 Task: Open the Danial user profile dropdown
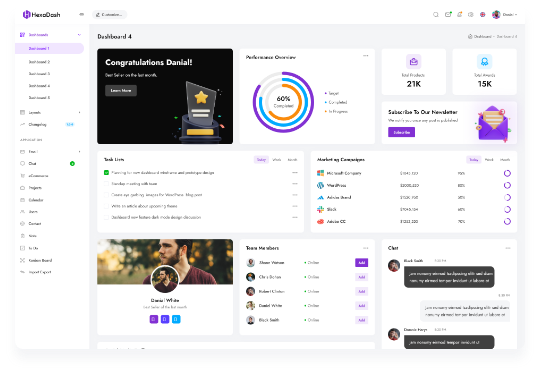pos(505,14)
